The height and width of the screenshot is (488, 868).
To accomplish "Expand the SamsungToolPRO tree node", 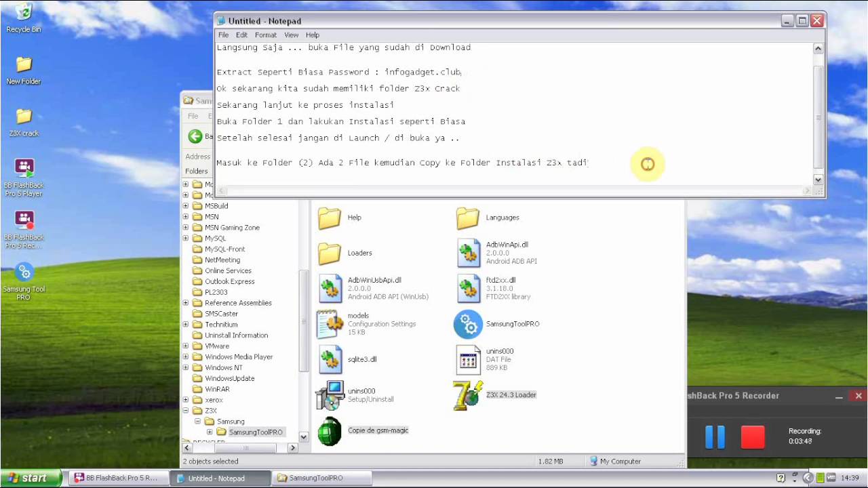I will [x=210, y=432].
